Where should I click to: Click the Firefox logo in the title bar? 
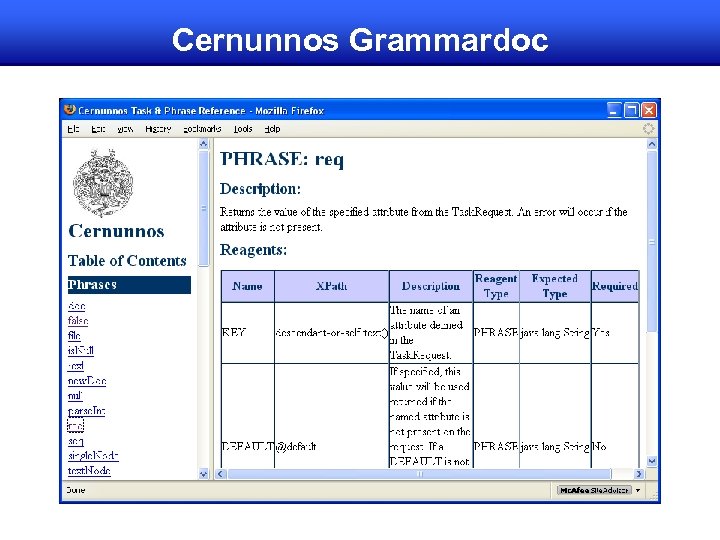tap(70, 110)
